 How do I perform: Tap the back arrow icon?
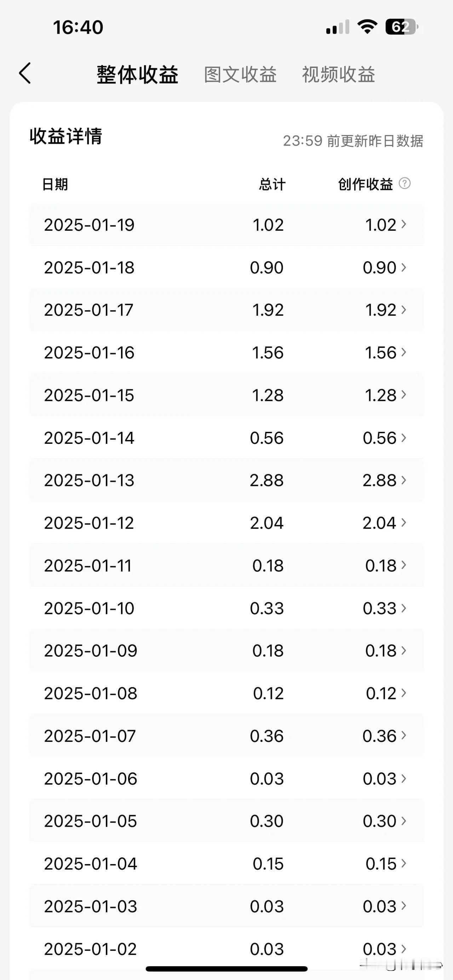(25, 73)
